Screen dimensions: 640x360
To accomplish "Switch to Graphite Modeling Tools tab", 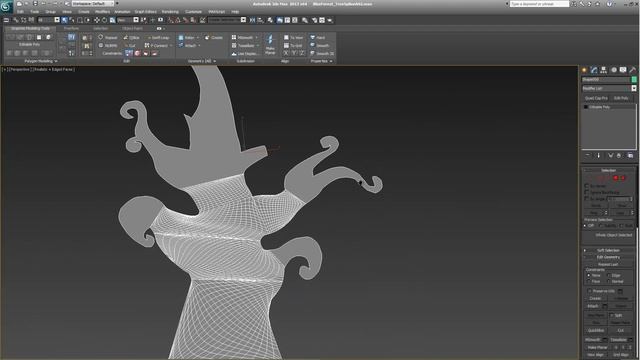I will [30, 29].
